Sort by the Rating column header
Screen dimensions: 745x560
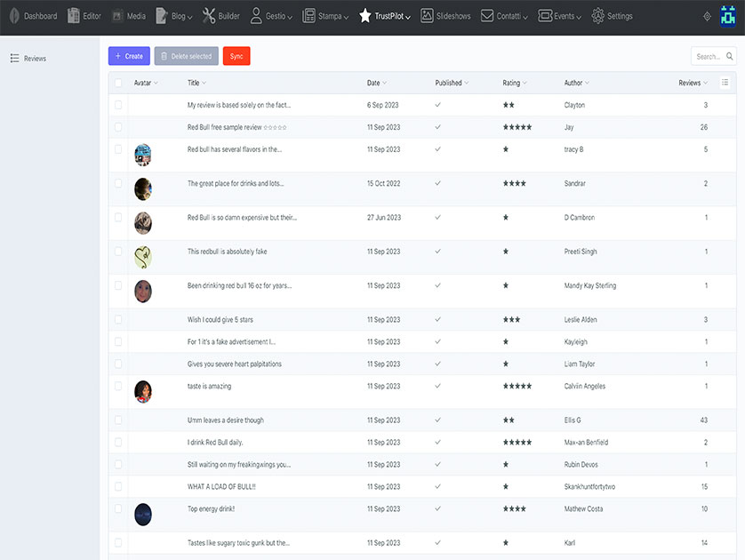pos(515,83)
